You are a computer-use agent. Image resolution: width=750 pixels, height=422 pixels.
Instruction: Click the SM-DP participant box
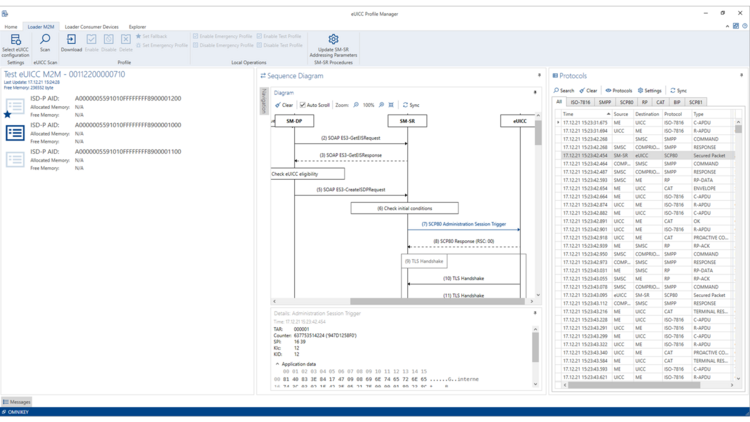(x=294, y=121)
